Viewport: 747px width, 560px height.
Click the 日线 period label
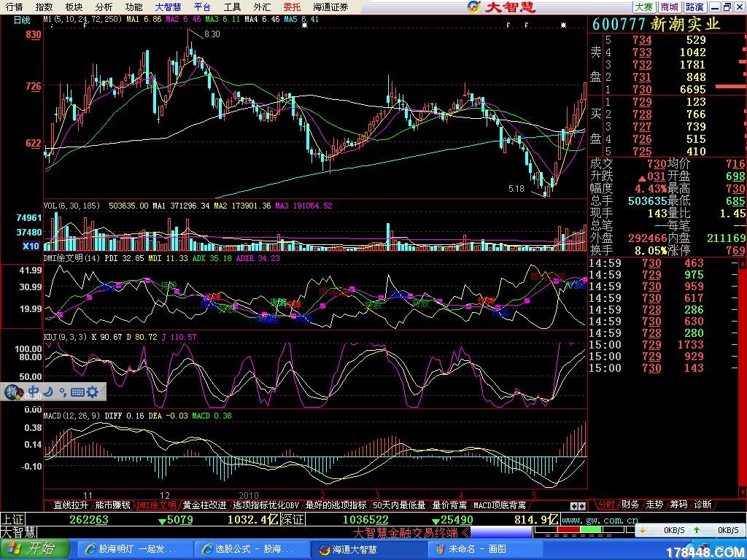(22, 20)
